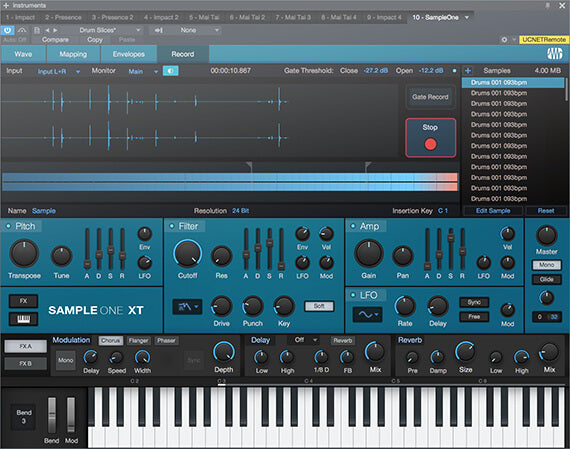This screenshot has width=570, height=449.
Task: Click the Reverb Size knob
Action: [465, 352]
